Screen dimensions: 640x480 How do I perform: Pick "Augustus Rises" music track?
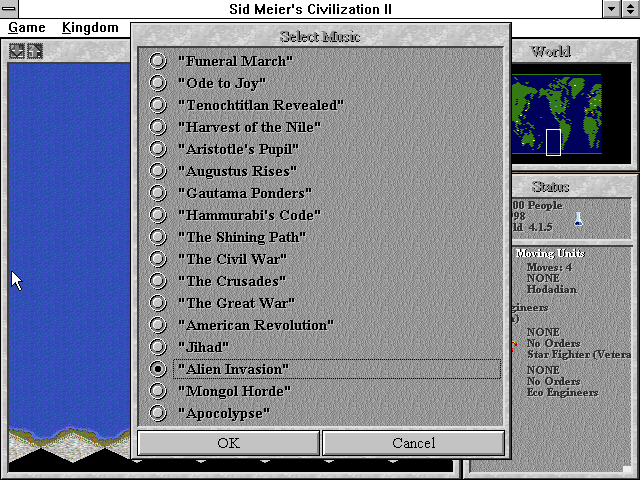[x=158, y=171]
